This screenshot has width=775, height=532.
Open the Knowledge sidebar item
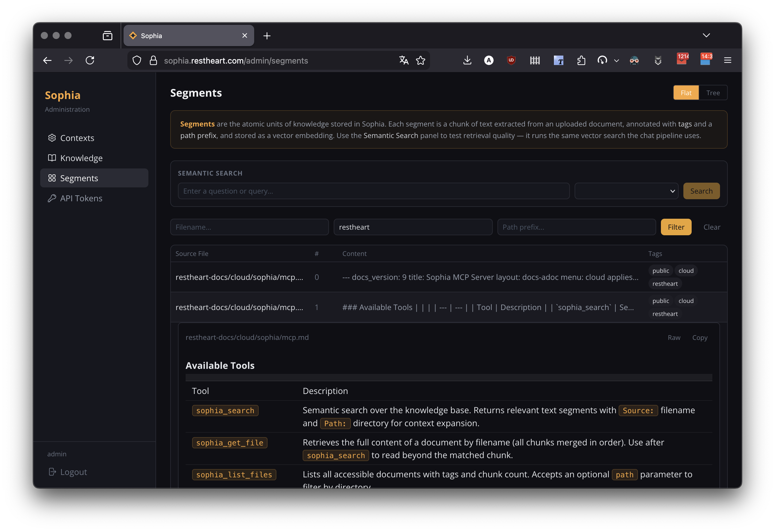(81, 158)
